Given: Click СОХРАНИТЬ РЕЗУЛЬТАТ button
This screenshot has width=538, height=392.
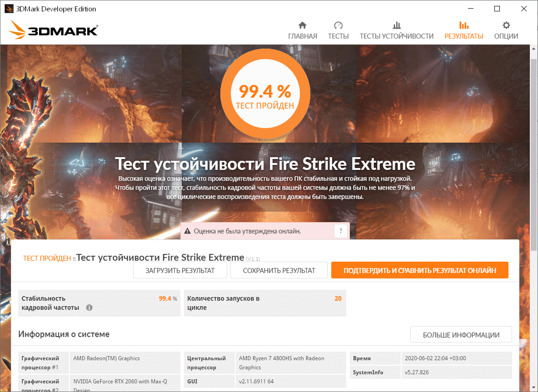Looking at the screenshot, I should point(279,271).
